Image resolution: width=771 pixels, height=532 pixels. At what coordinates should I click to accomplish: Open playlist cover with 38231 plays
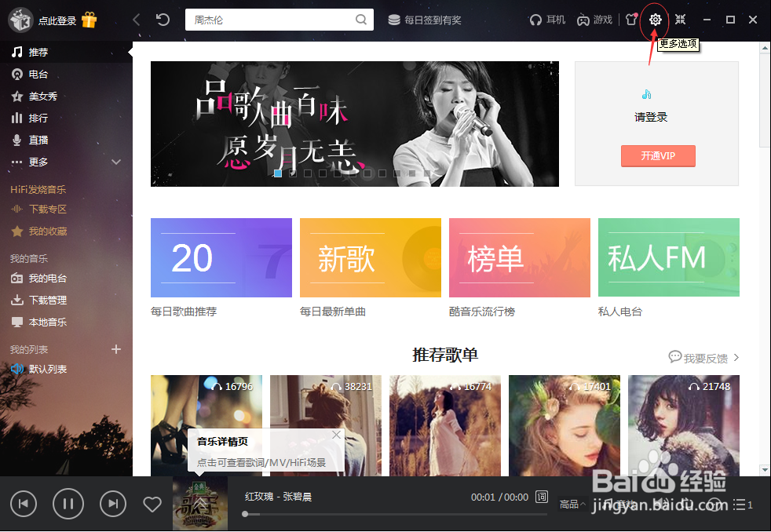(x=326, y=425)
